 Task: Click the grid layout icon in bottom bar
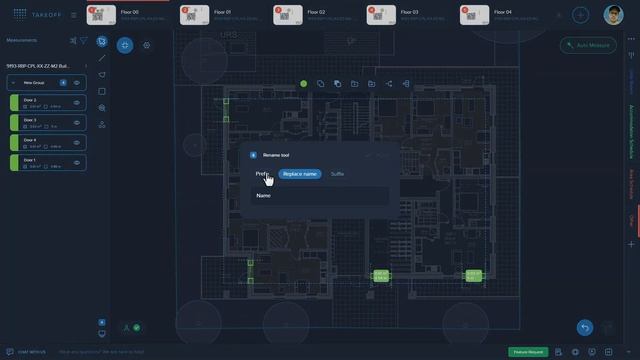pyautogui.click(x=609, y=352)
